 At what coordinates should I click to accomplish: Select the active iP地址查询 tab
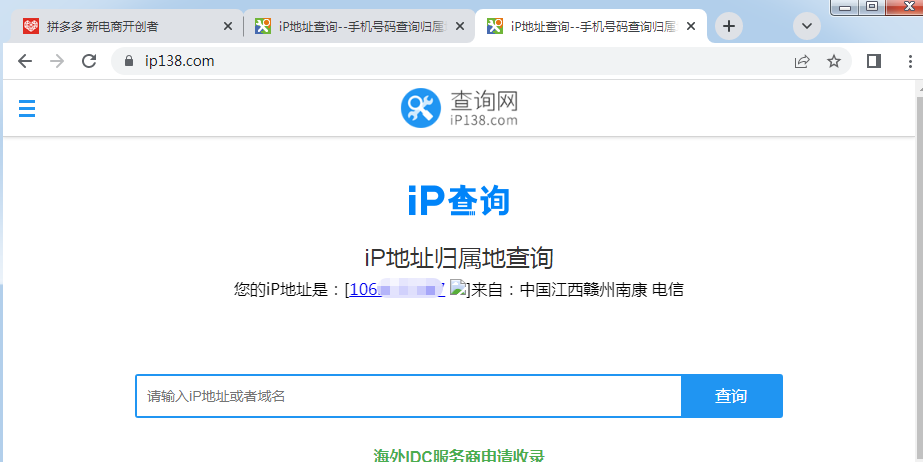[590, 26]
